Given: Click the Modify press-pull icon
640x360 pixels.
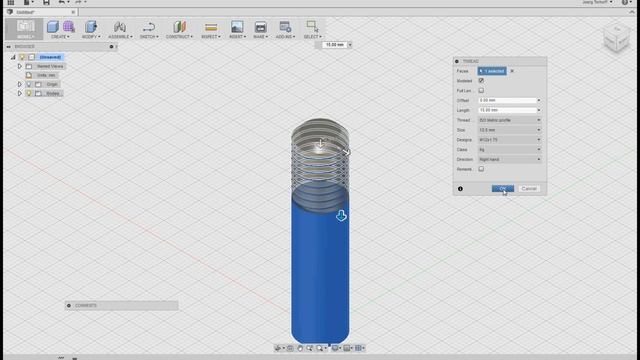Looking at the screenshot, I should tap(91, 27).
